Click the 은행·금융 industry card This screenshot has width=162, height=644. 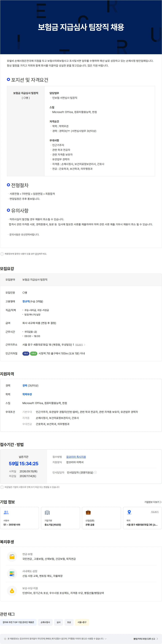coord(101,517)
